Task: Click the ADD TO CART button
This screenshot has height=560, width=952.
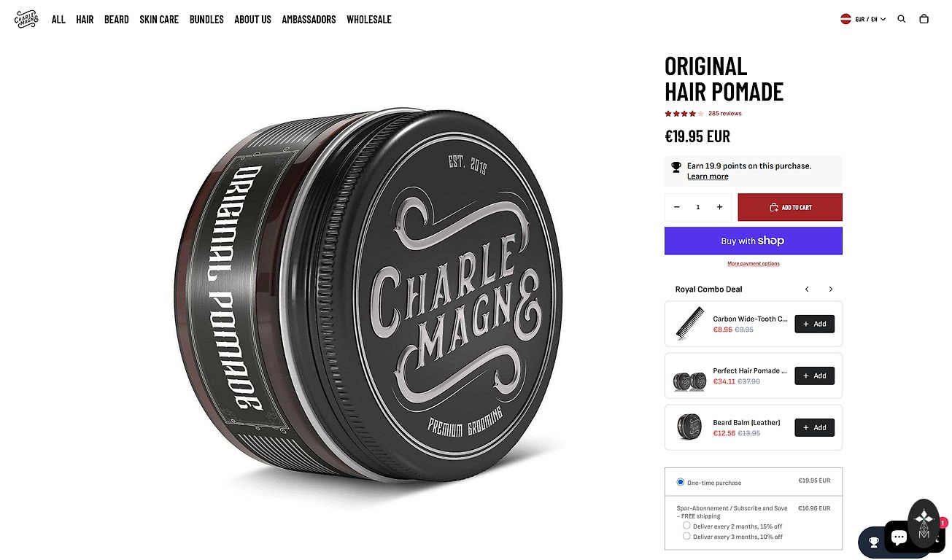Action: (790, 207)
